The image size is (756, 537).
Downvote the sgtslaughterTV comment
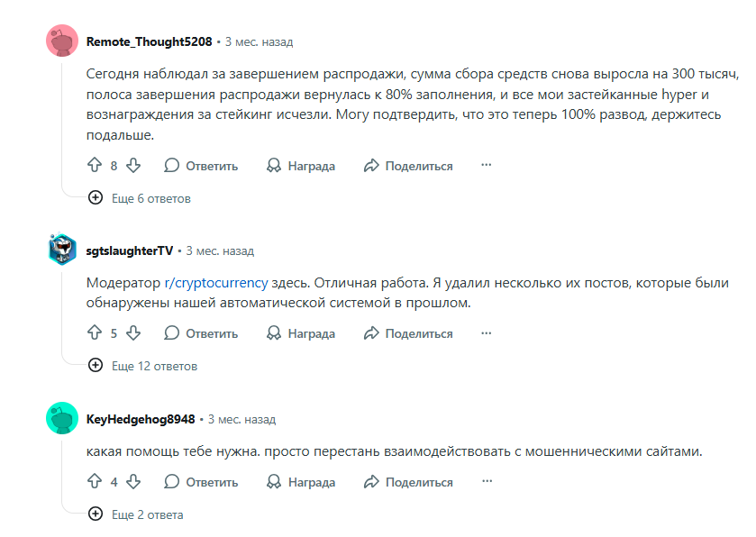click(133, 332)
